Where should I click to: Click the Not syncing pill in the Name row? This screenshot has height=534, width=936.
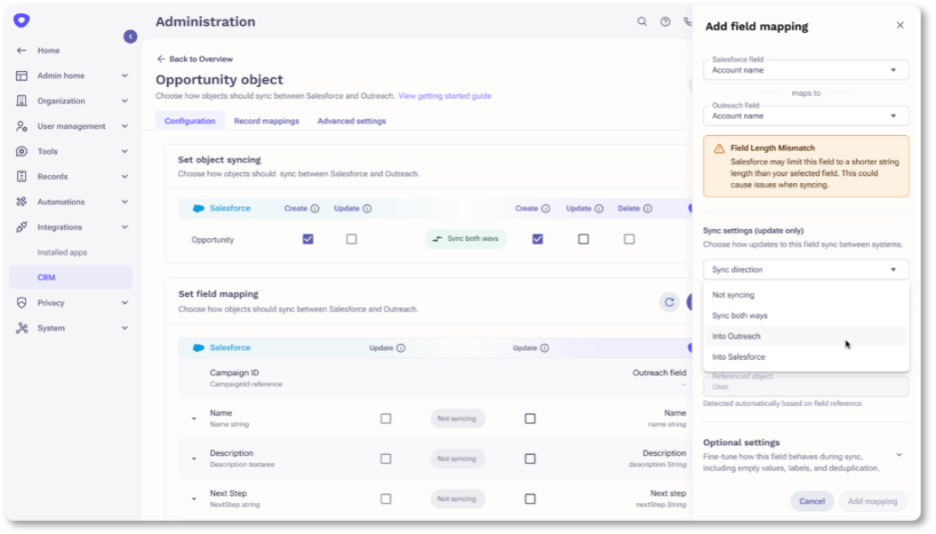457,419
